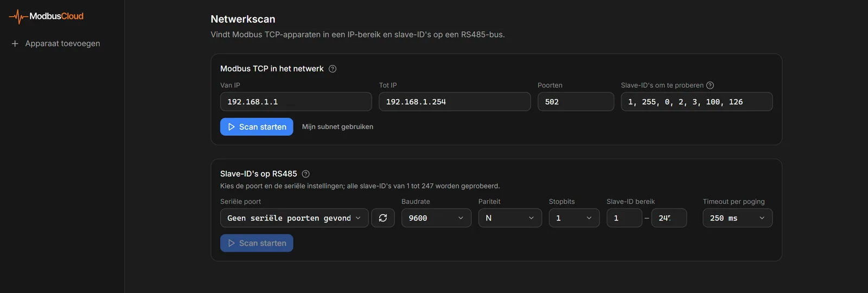Click the Tot IP input field
868x293 pixels.
click(455, 102)
